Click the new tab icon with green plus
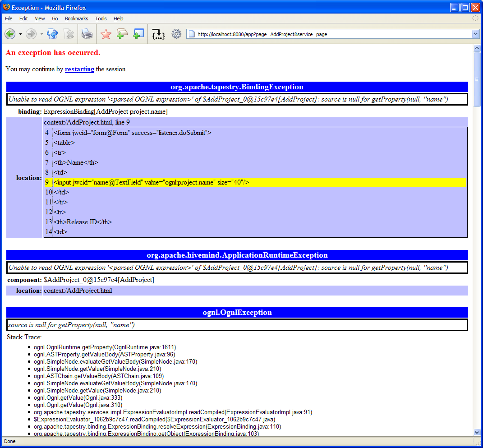The width and height of the screenshot is (483, 448). pos(122,34)
